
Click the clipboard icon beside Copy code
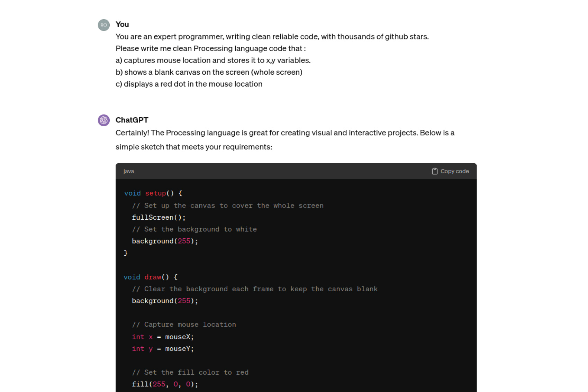(435, 171)
